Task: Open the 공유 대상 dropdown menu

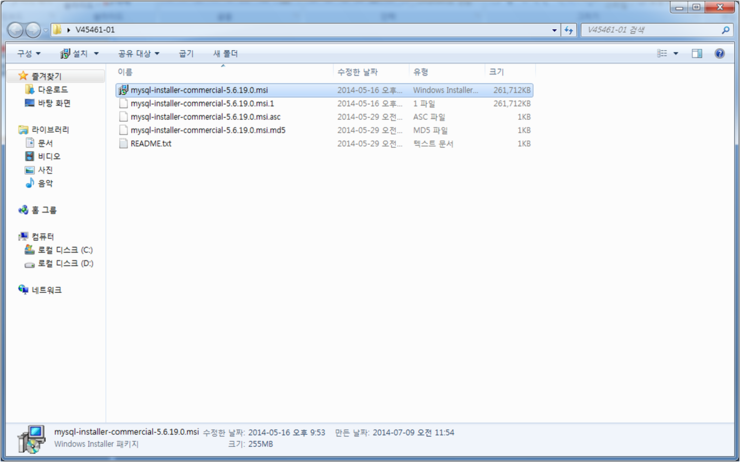Action: click(x=139, y=53)
